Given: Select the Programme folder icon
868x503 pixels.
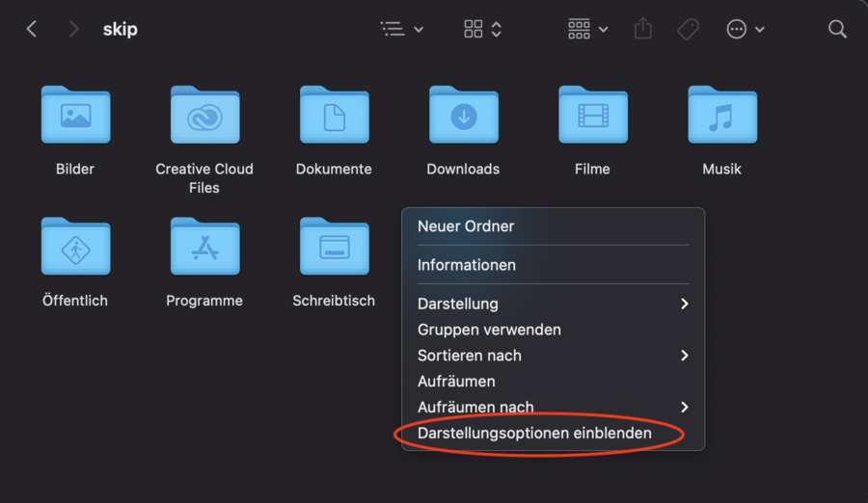Looking at the screenshot, I should pos(204,247).
